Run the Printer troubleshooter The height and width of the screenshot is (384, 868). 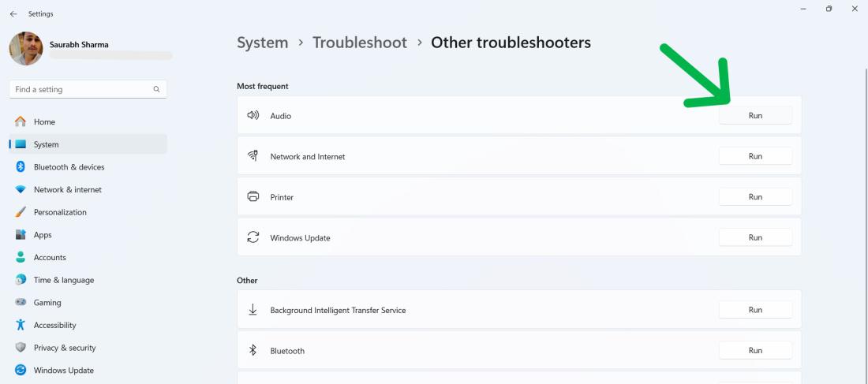755,197
